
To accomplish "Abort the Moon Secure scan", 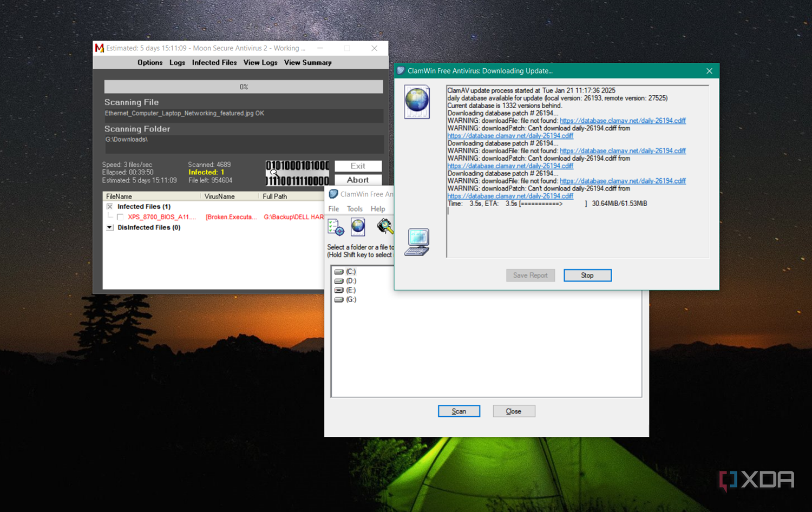I will (358, 180).
